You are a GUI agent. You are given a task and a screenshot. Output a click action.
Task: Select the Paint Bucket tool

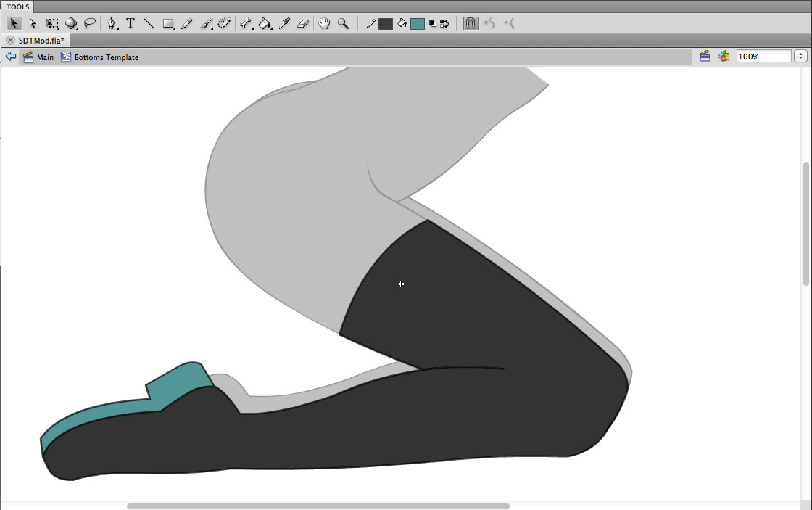coord(265,23)
